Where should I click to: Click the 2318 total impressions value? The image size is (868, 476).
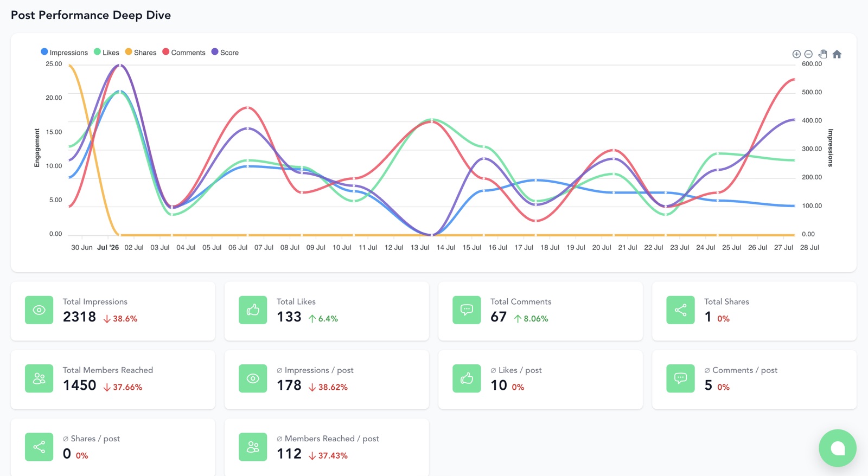pos(79,317)
